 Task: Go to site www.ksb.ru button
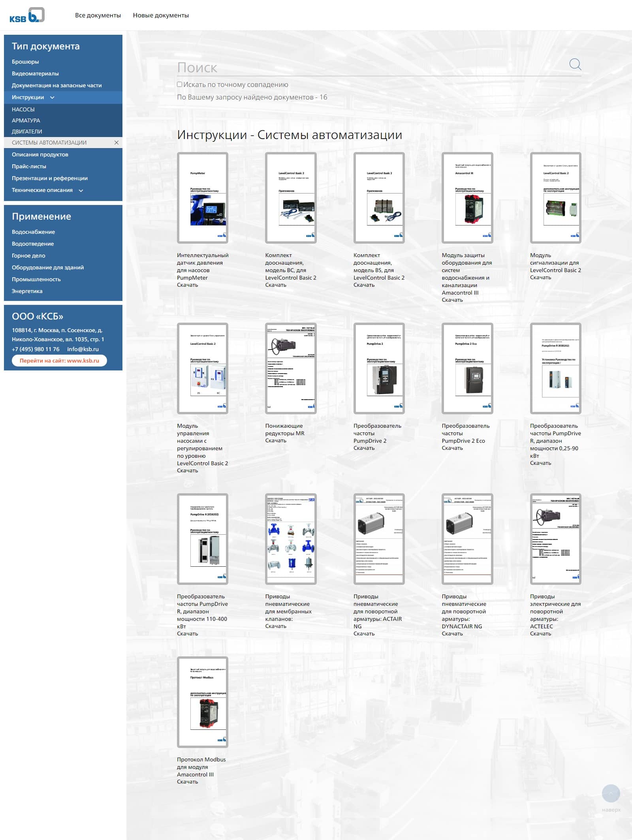tap(59, 361)
